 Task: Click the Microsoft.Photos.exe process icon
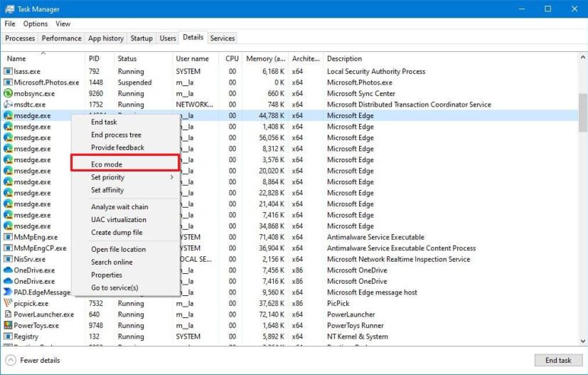pos(8,83)
